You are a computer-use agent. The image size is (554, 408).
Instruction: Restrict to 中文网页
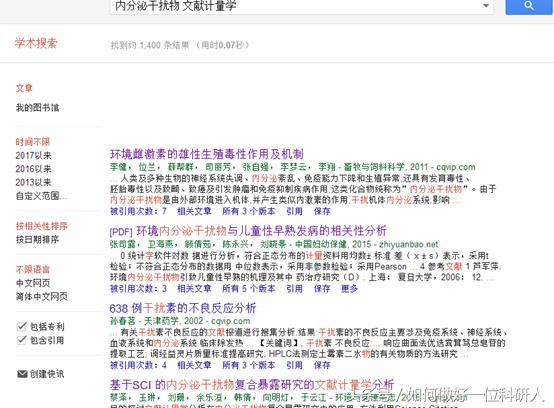point(33,283)
